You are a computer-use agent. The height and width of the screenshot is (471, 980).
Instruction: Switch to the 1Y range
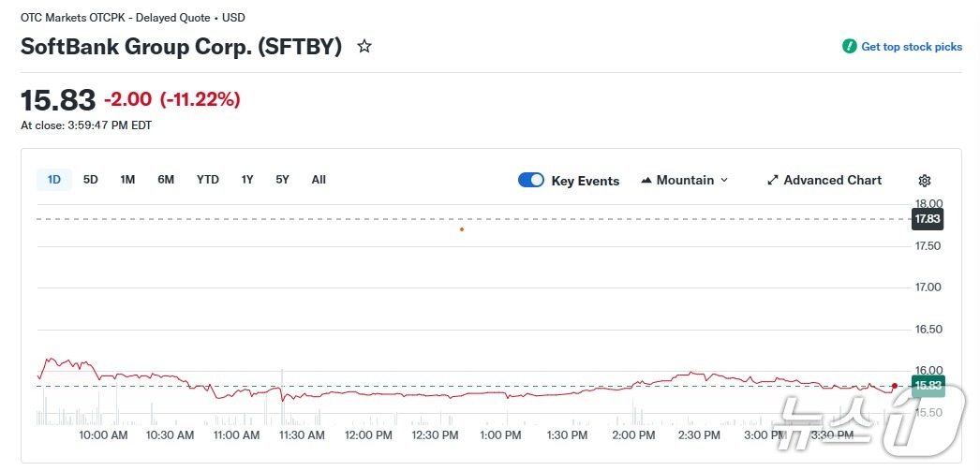tap(247, 180)
